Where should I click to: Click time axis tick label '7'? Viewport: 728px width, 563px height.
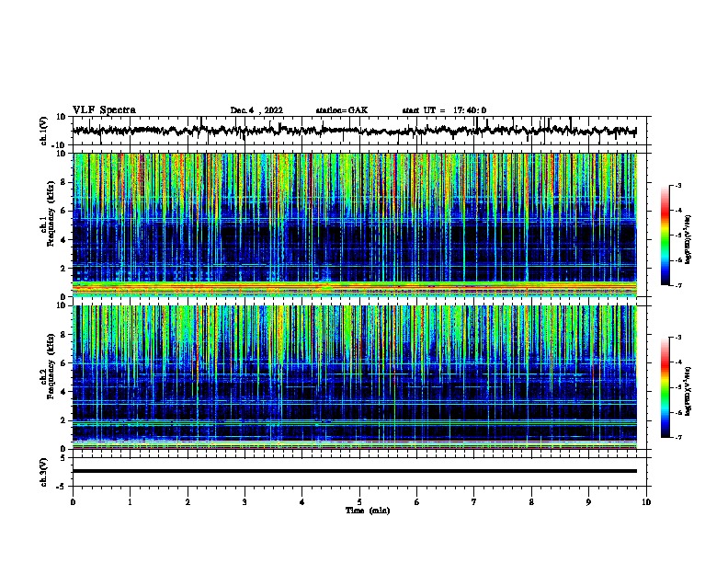[474, 502]
